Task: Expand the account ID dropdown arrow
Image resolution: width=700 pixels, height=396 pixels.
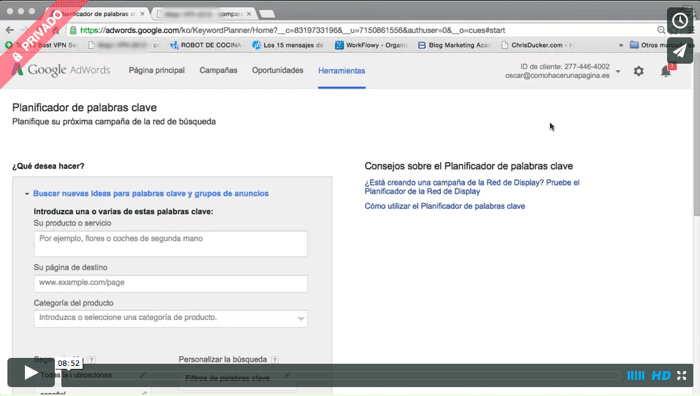Action: [x=618, y=71]
